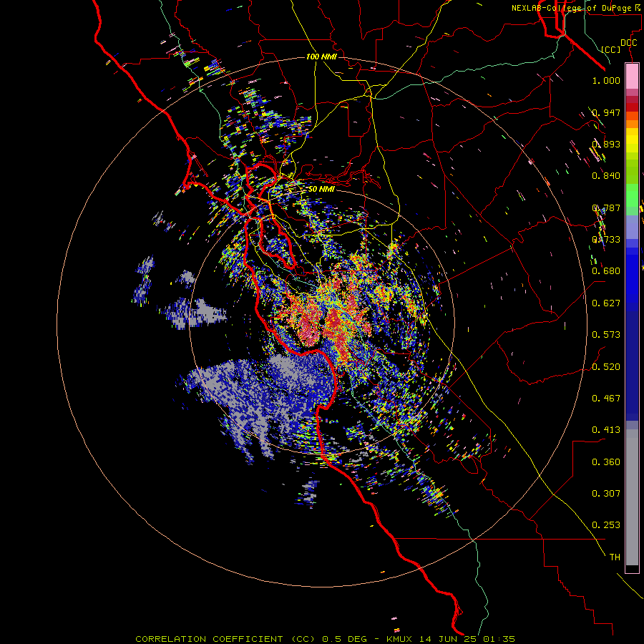Select the 0.467 scale value
Image resolution: width=644 pixels, height=644 pixels.
click(x=606, y=399)
